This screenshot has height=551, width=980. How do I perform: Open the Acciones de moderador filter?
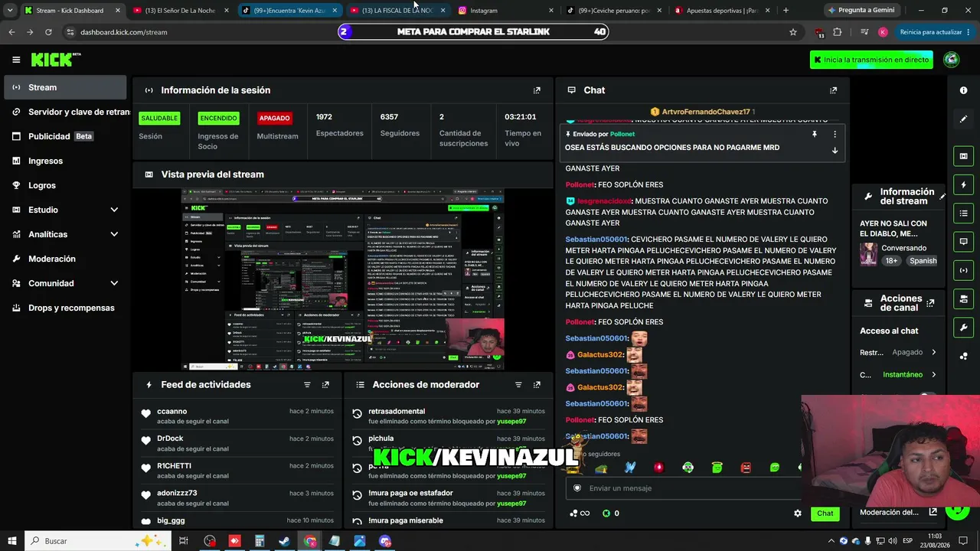pyautogui.click(x=518, y=385)
